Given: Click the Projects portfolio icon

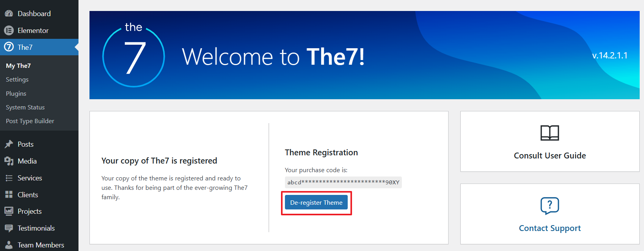Looking at the screenshot, I should [9, 211].
